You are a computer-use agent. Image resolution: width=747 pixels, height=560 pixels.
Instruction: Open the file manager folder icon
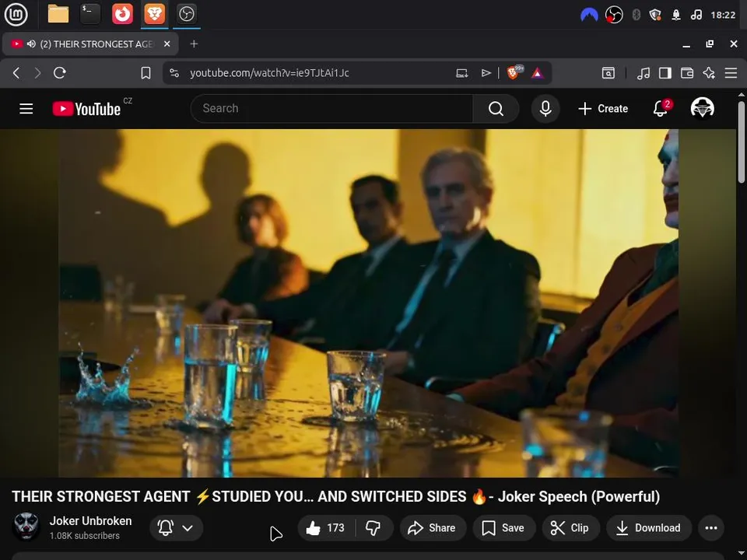point(58,14)
